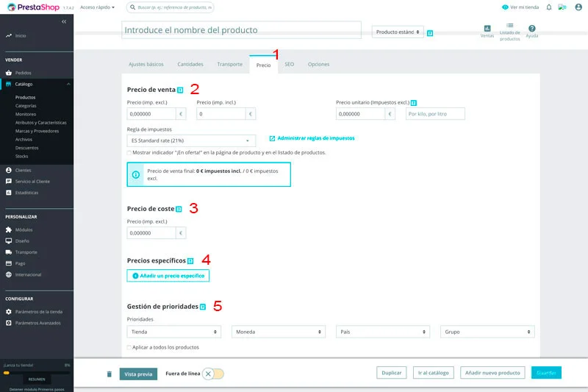Click Añadir nuevo producto button
The width and height of the screenshot is (588, 392).
pyautogui.click(x=492, y=373)
